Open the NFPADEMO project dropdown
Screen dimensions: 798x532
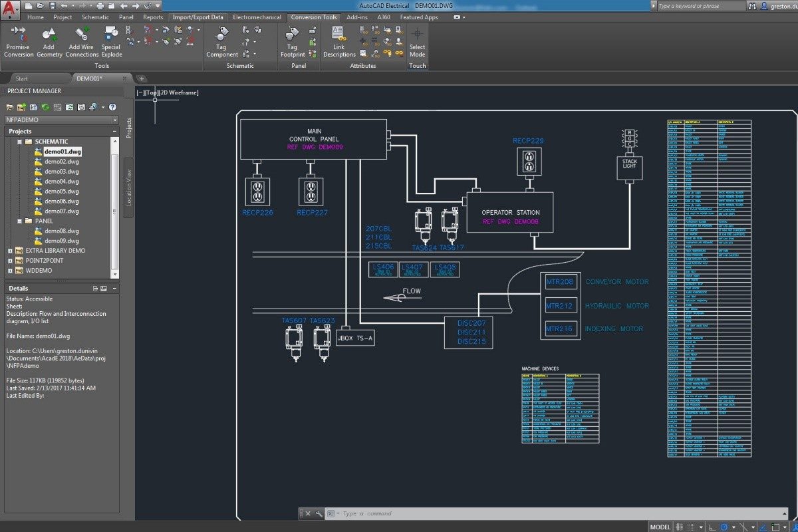click(116, 120)
